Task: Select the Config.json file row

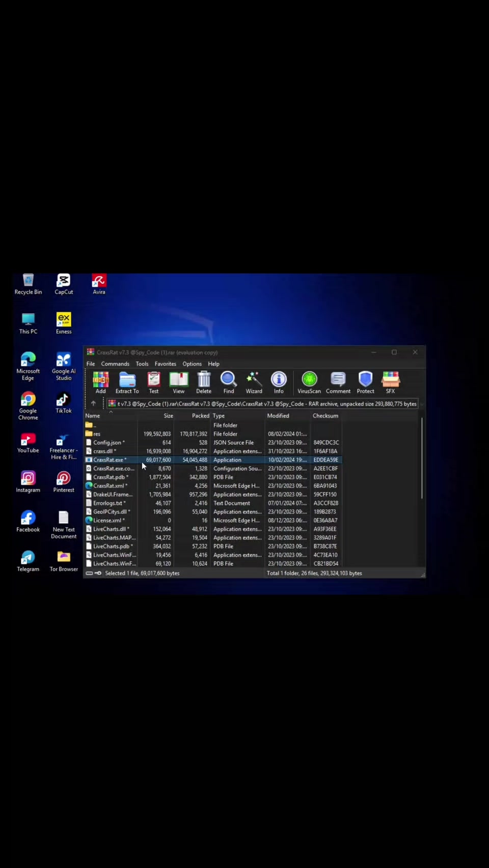Action: point(213,443)
